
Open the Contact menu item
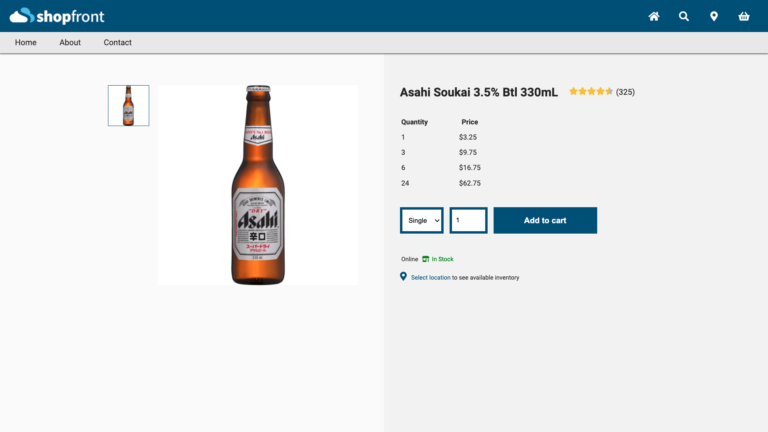click(x=118, y=42)
